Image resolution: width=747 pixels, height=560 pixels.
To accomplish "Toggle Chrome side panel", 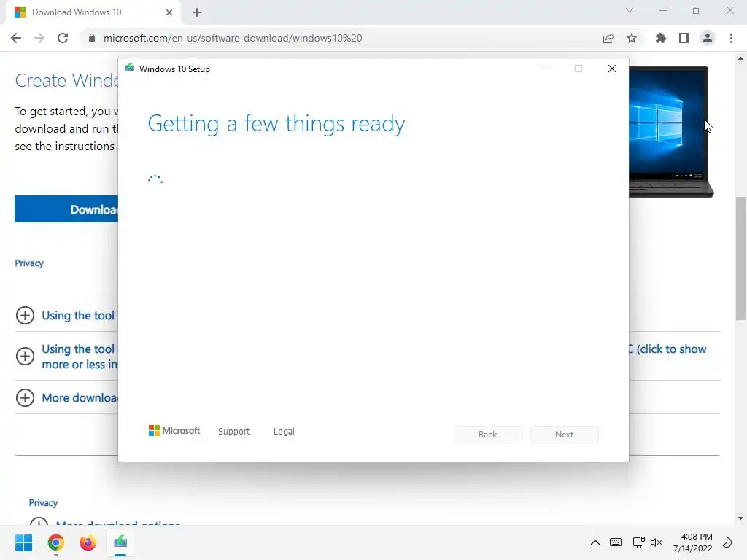I will (684, 38).
